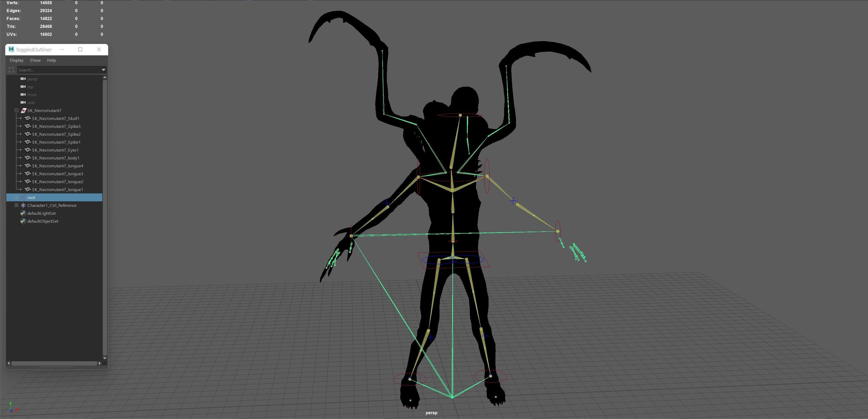Select the SK_Necromutant7_Eyes1 row
868x419 pixels.
(54, 150)
